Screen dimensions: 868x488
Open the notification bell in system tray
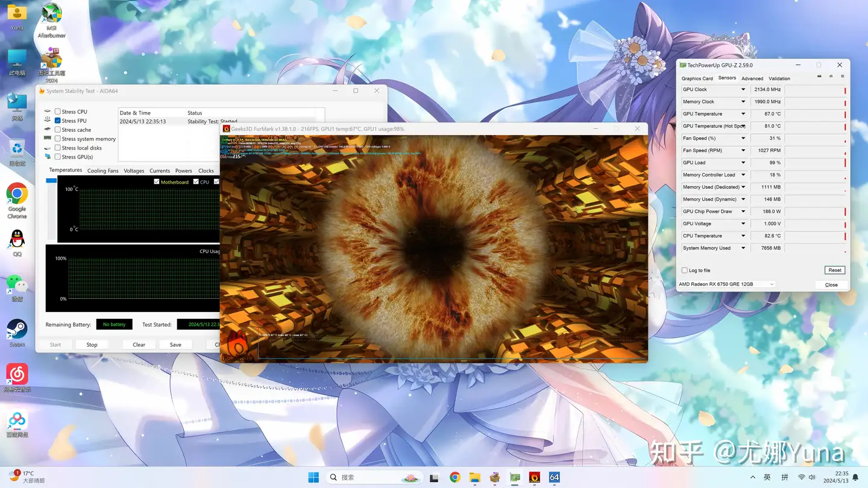(855, 477)
